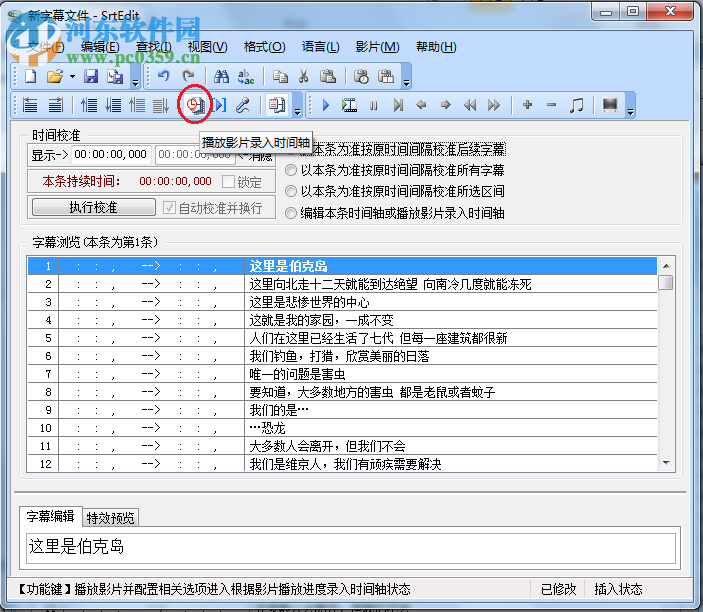This screenshot has width=703, height=612.
Task: Click the minus icon in playback toolbar
Action: click(551, 105)
